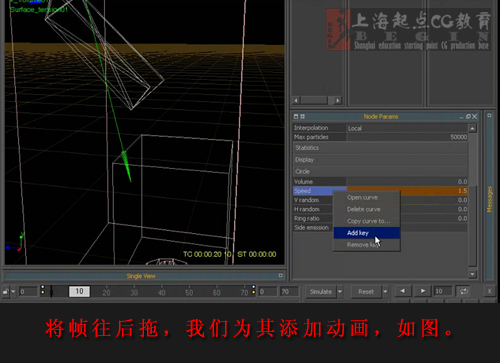This screenshot has width=500, height=363.
Task: Select Remove key in the context menu
Action: tap(367, 245)
